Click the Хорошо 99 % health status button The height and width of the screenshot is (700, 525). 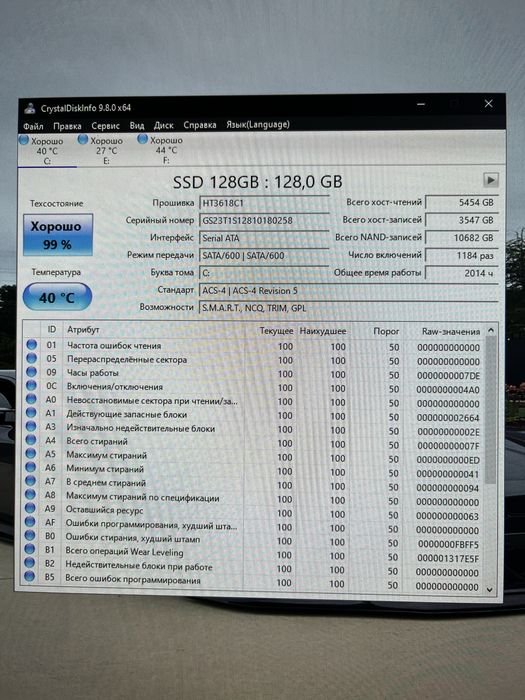pos(58,235)
